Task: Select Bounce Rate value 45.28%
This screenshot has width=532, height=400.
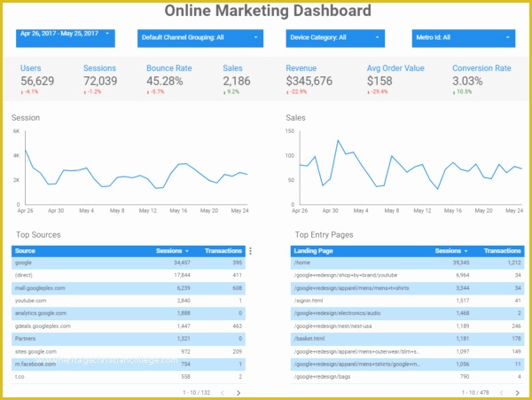Action: 165,81
